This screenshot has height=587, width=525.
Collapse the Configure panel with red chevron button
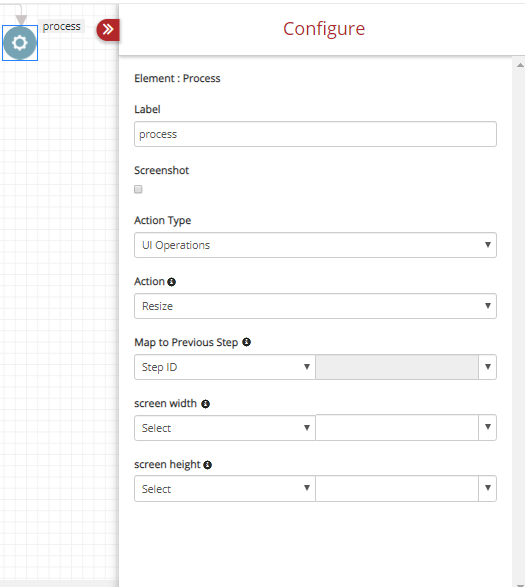(x=108, y=30)
